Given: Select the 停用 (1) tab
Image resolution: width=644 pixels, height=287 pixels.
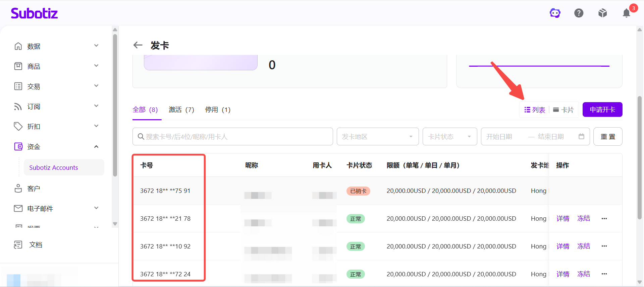Looking at the screenshot, I should [218, 110].
